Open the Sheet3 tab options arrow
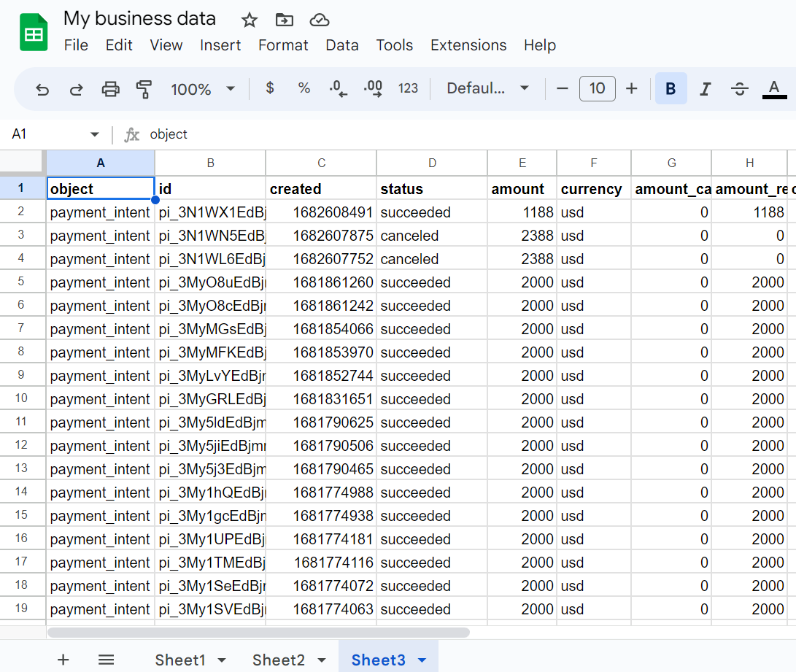Image resolution: width=796 pixels, height=672 pixels. (422, 660)
